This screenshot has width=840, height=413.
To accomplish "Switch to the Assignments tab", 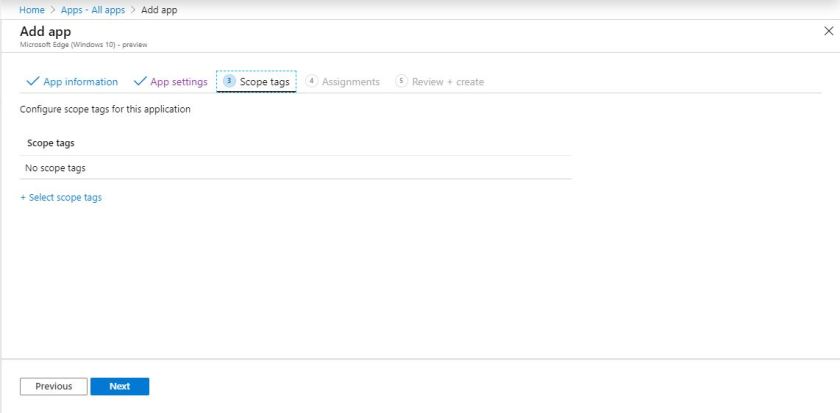I will [350, 82].
